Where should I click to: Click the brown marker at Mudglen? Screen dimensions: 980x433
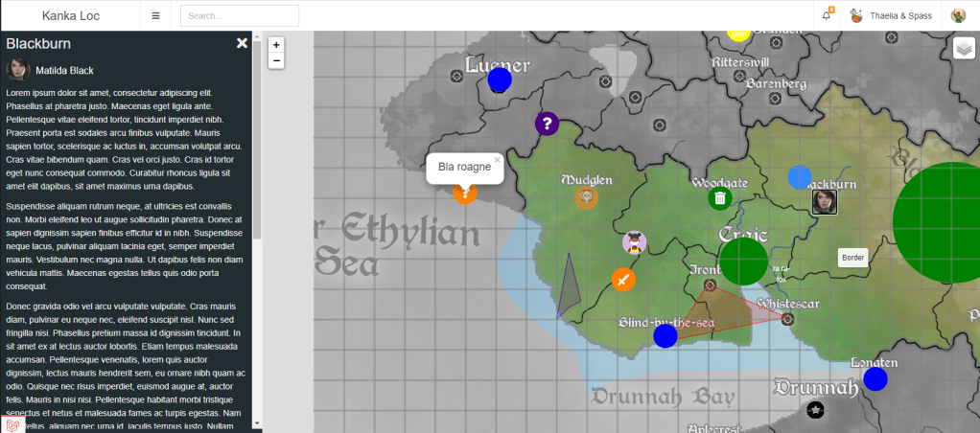point(586,198)
